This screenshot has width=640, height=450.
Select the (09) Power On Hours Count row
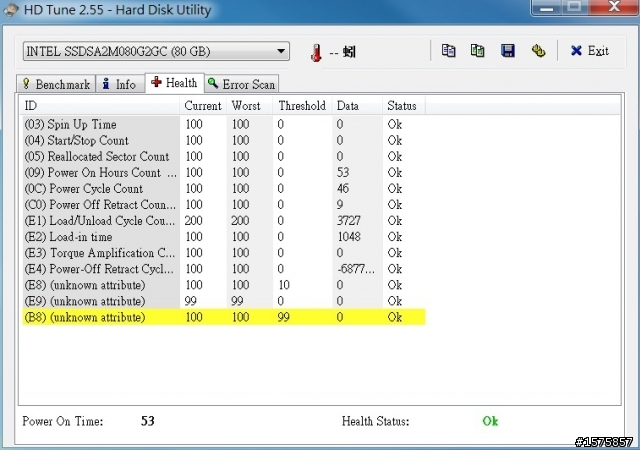(224, 172)
